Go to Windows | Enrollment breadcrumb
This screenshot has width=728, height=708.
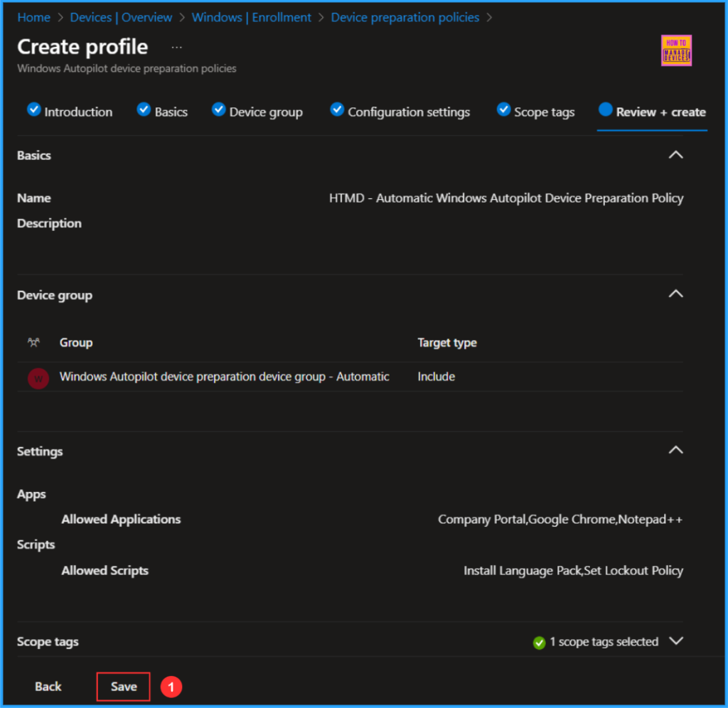251,18
